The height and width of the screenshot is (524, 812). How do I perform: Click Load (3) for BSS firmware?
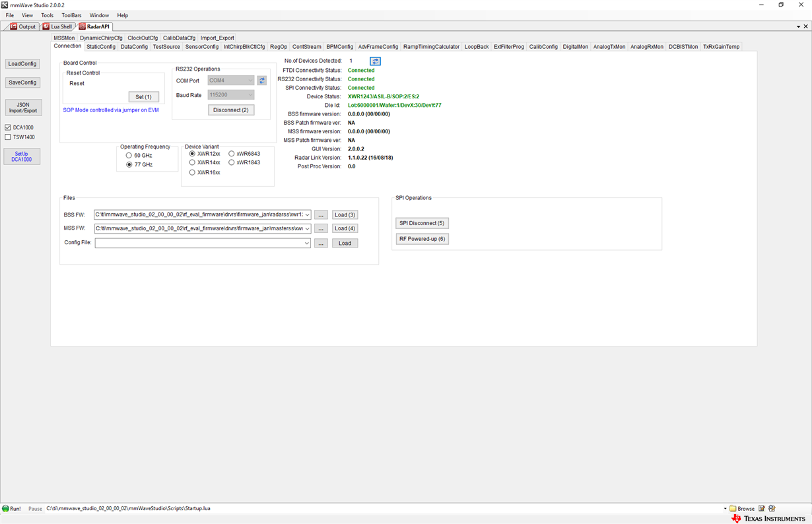(x=345, y=215)
